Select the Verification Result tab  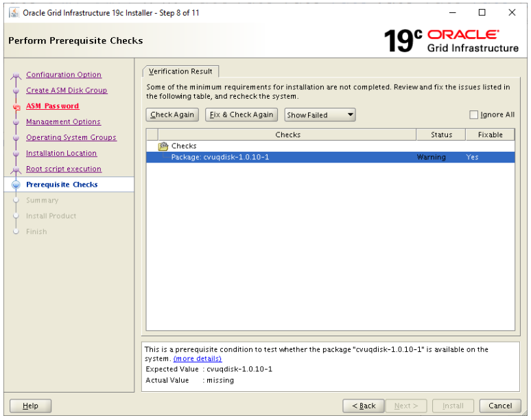pyautogui.click(x=180, y=71)
